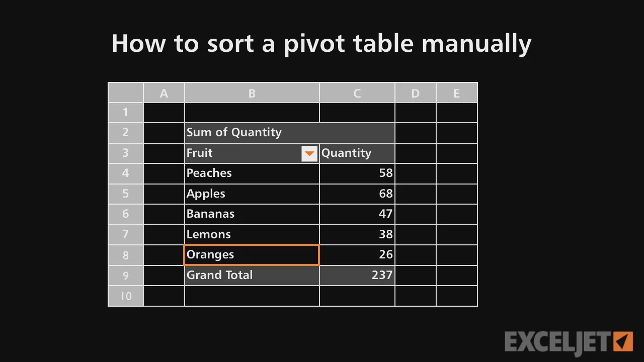Click column B header

[252, 94]
